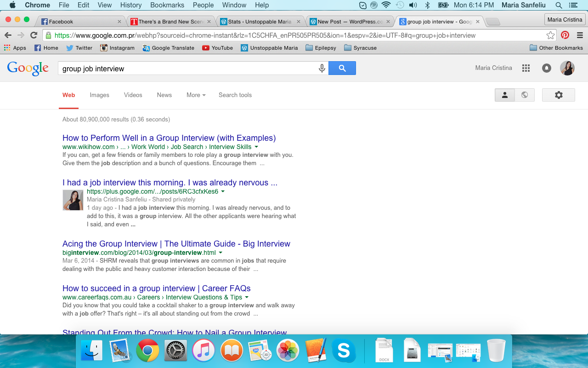588x368 pixels.
Task: Open the settings gear on results page
Action: 558,95
